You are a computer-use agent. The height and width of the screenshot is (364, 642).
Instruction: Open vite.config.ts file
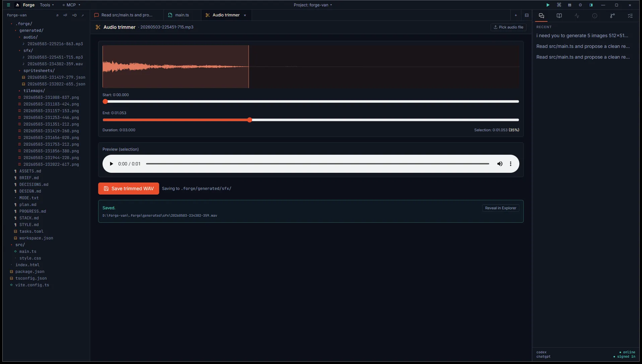[32, 285]
